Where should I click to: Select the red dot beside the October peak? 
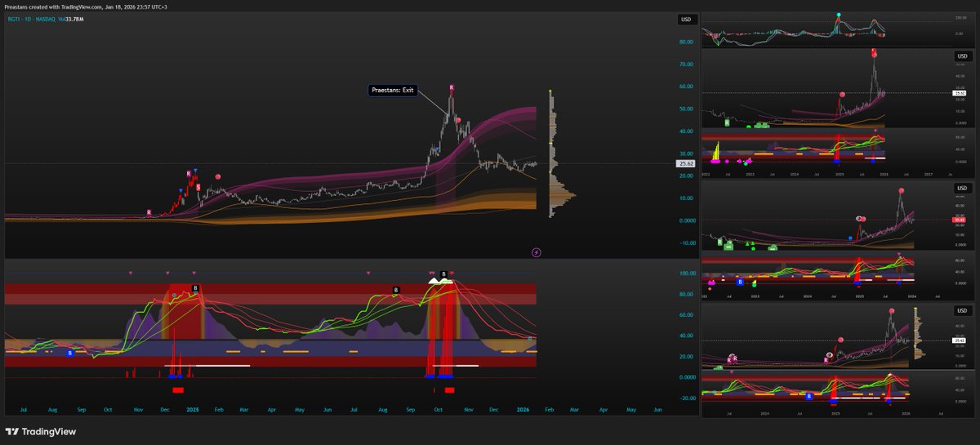tap(458, 121)
